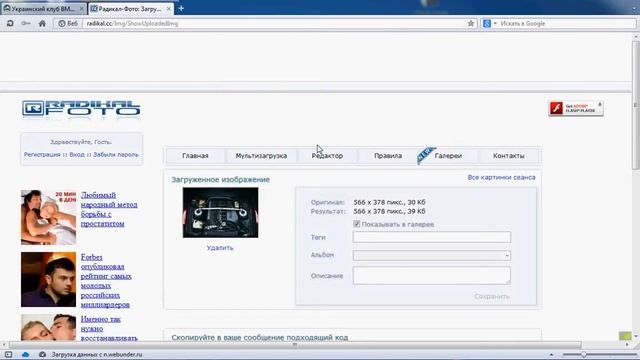This screenshot has width=640, height=360.
Task: Toggle Показывать в галерее checkbox
Action: pyautogui.click(x=356, y=224)
